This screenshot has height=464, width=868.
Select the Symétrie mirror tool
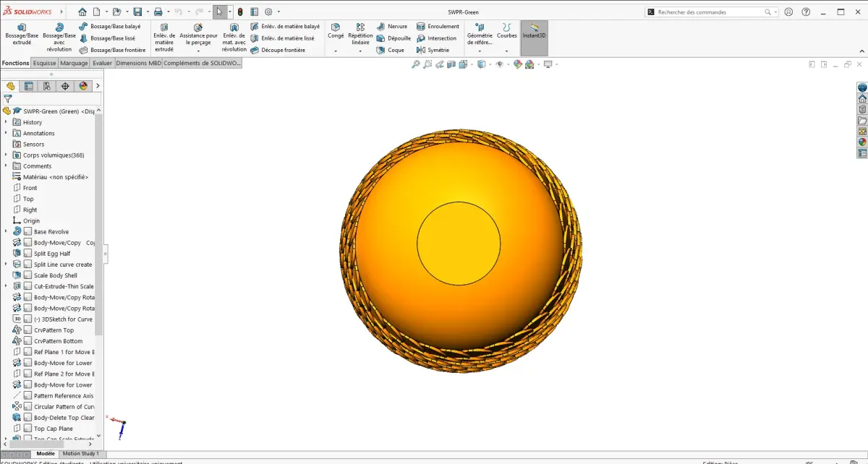tap(433, 50)
